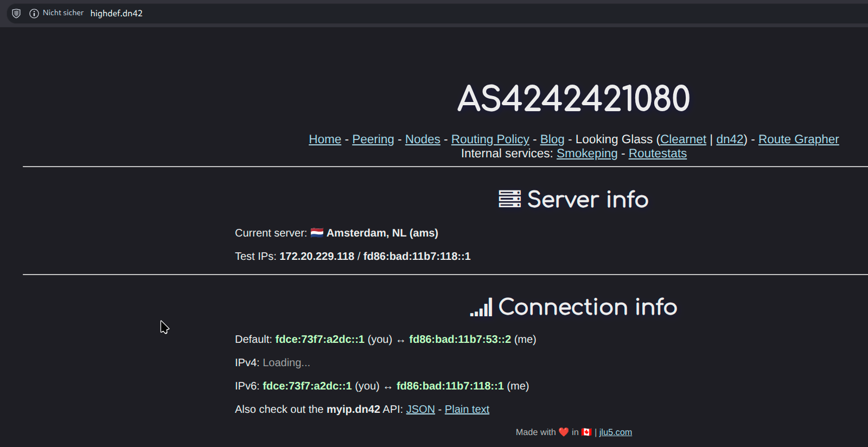Image resolution: width=868 pixels, height=447 pixels.
Task: Open the Blog link
Action: (552, 139)
